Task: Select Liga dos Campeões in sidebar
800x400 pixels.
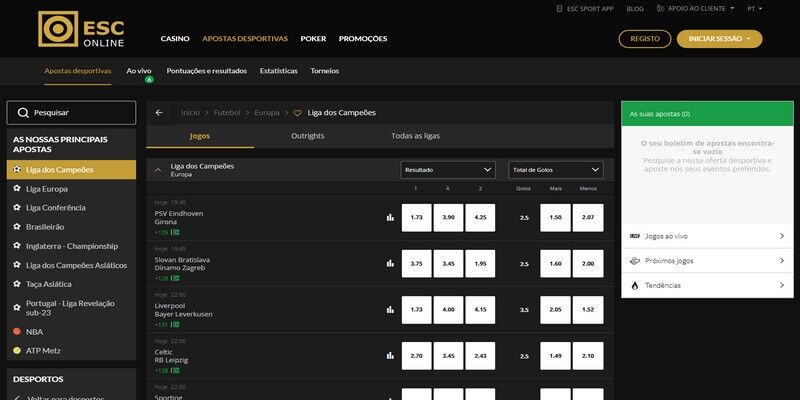Action: click(71, 170)
